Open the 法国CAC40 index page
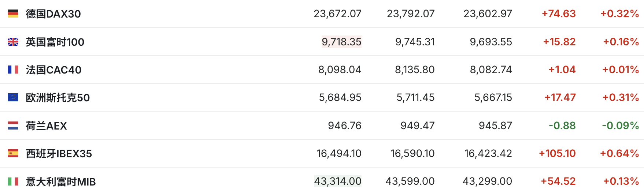This screenshot has width=644, height=191. (53, 70)
